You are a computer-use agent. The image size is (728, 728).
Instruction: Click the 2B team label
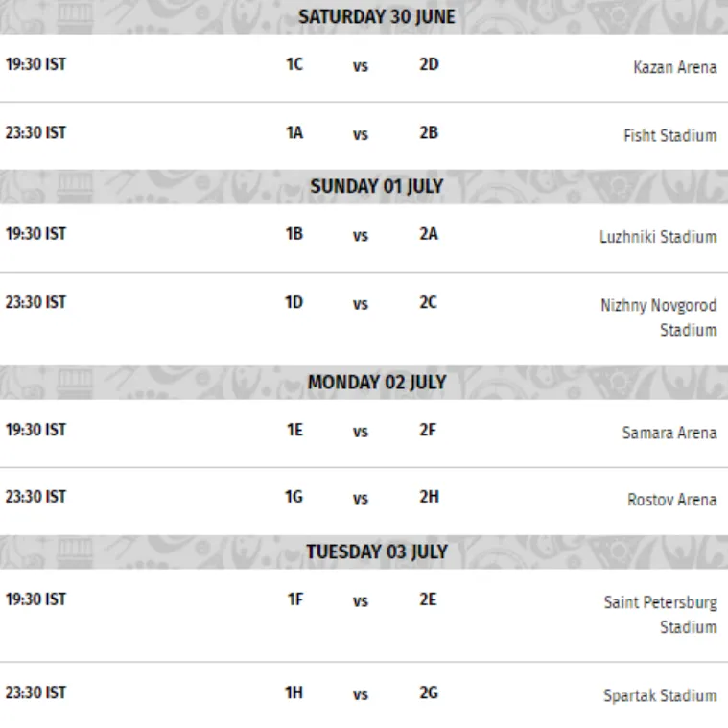[x=429, y=132]
